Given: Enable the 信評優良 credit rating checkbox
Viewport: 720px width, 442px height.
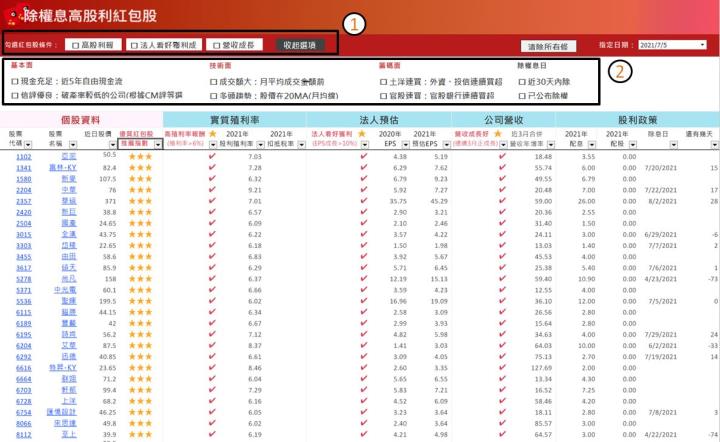Looking at the screenshot, I should click(15, 95).
